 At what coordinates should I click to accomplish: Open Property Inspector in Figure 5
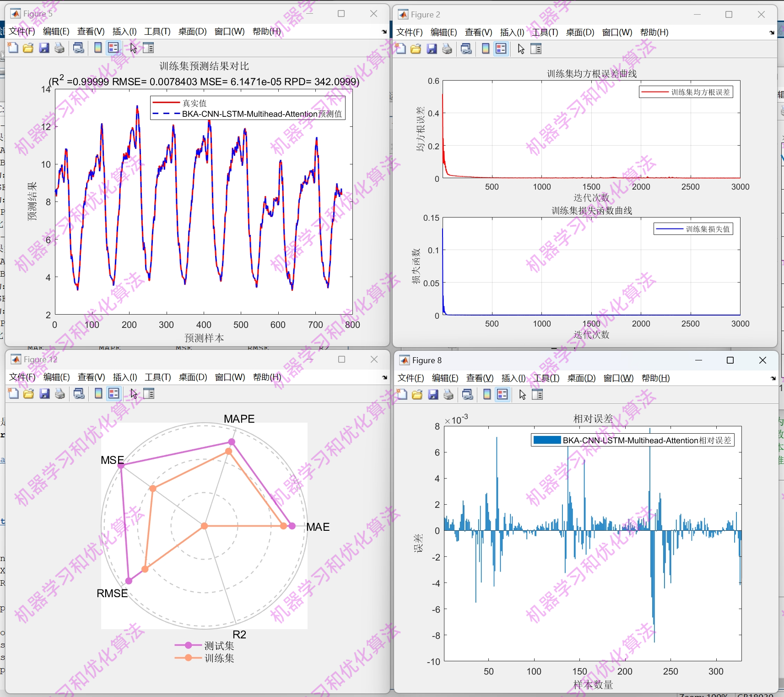pyautogui.click(x=148, y=48)
